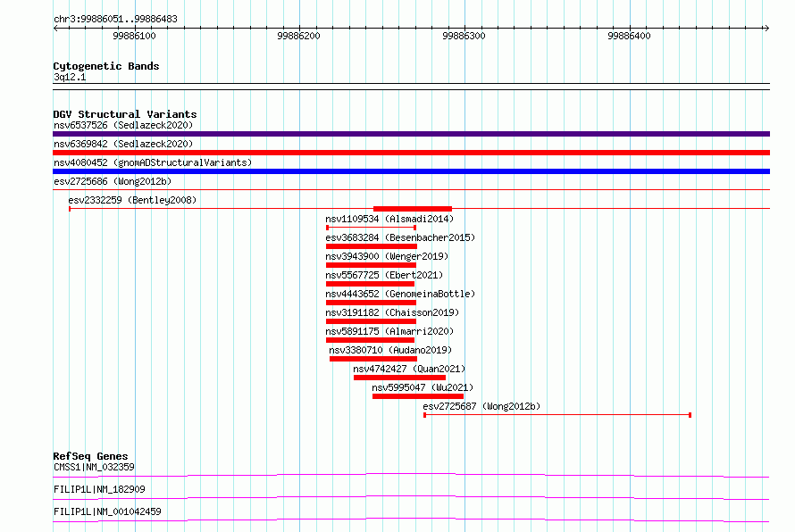Viewport: 795px width, 532px height.
Task: Click the esv2332259 (Bentley2008) label
Action: pyautogui.click(x=132, y=200)
